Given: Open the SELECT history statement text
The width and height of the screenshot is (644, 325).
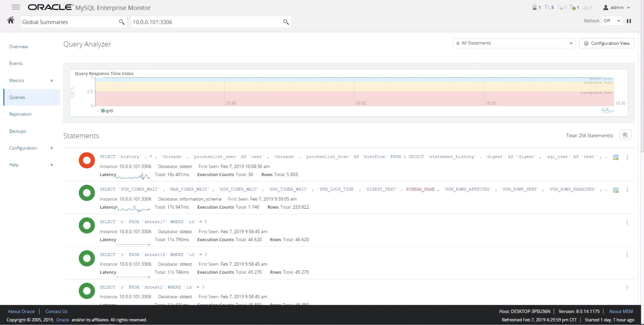Looking at the screenshot, I should [x=353, y=157].
